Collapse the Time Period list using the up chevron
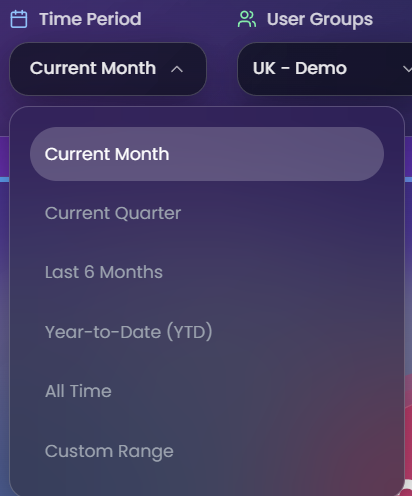Screen dimensions: 412x496 (177, 69)
